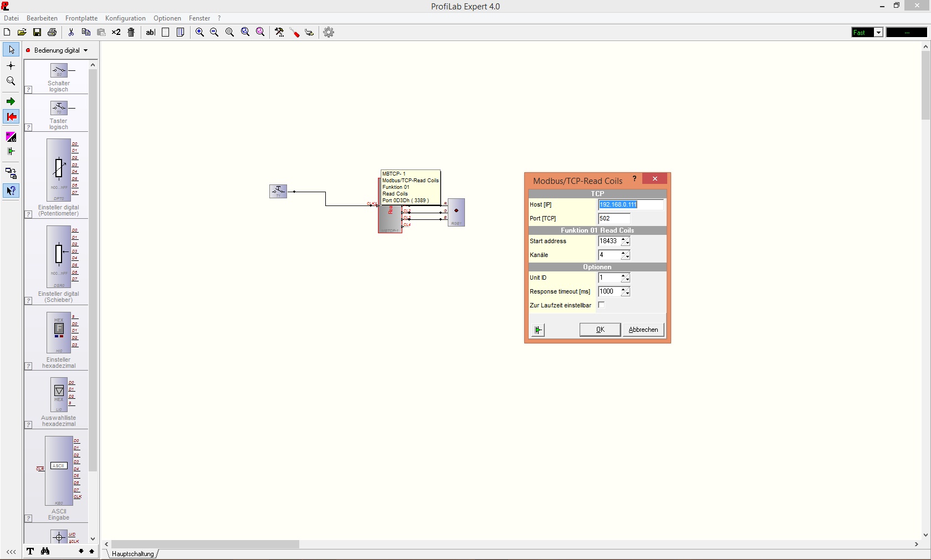Open the Konfiguration menu

125,18
